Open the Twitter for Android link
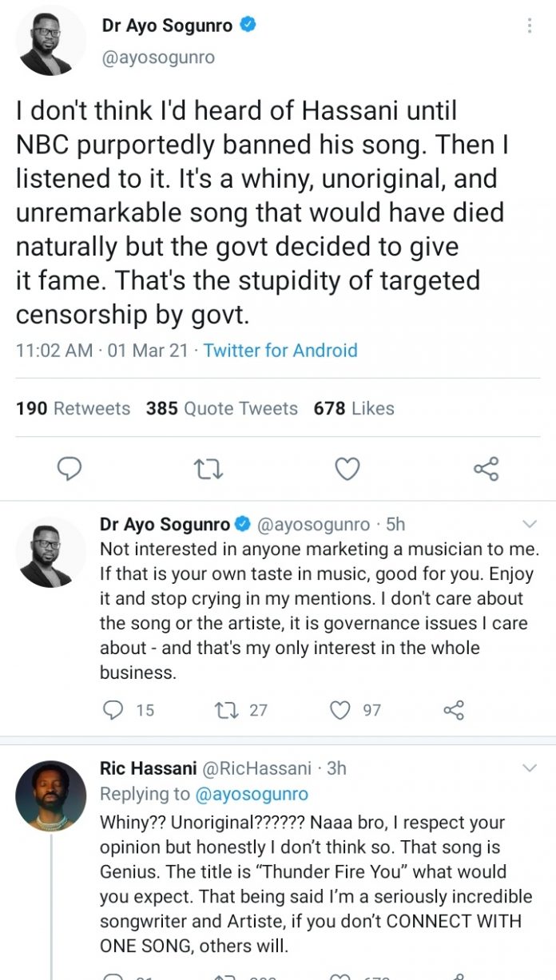Image resolution: width=556 pixels, height=980 pixels. pyautogui.click(x=280, y=350)
